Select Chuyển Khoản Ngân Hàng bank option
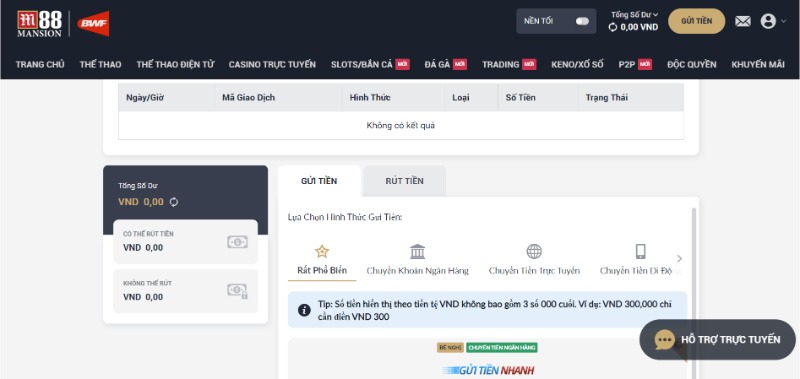800x379 pixels. pos(417,260)
